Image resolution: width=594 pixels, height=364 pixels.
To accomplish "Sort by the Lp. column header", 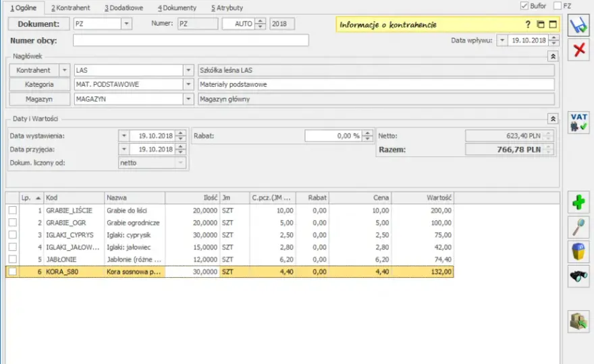I will click(x=32, y=198).
